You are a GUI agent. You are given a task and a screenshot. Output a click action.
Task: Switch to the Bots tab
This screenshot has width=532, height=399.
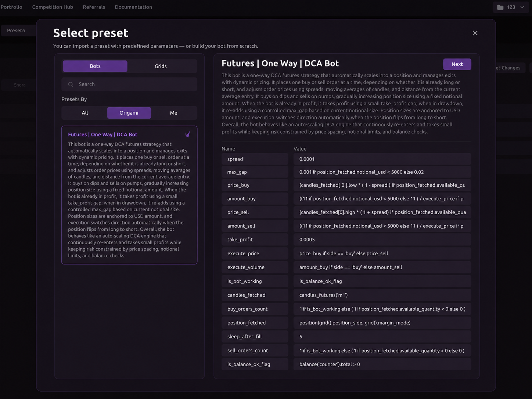point(95,66)
